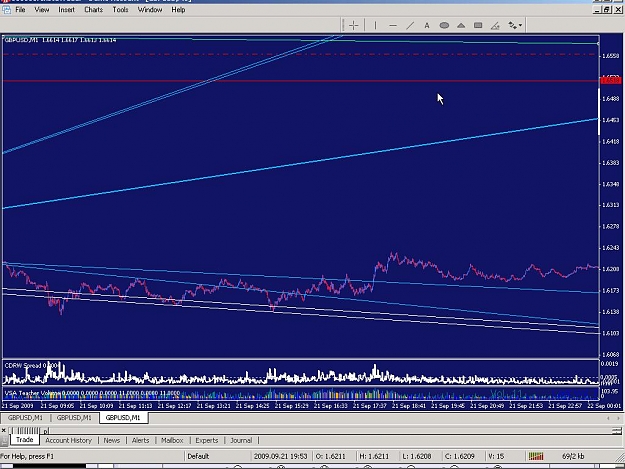Click the 1.6488 price scale label
Image resolution: width=625 pixels, height=469 pixels.
610,98
